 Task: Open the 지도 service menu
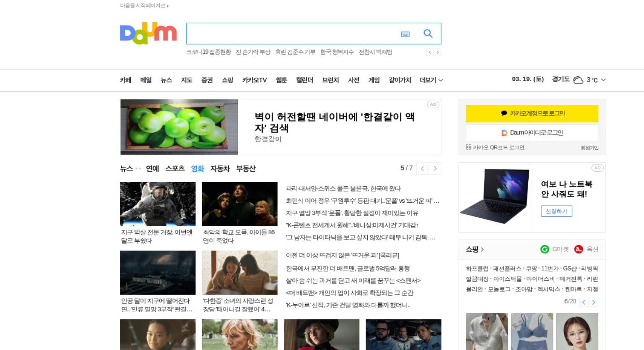coord(187,80)
